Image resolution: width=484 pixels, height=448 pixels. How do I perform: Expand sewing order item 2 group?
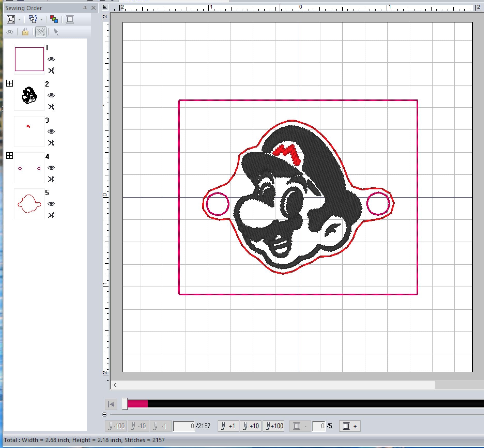(x=10, y=83)
